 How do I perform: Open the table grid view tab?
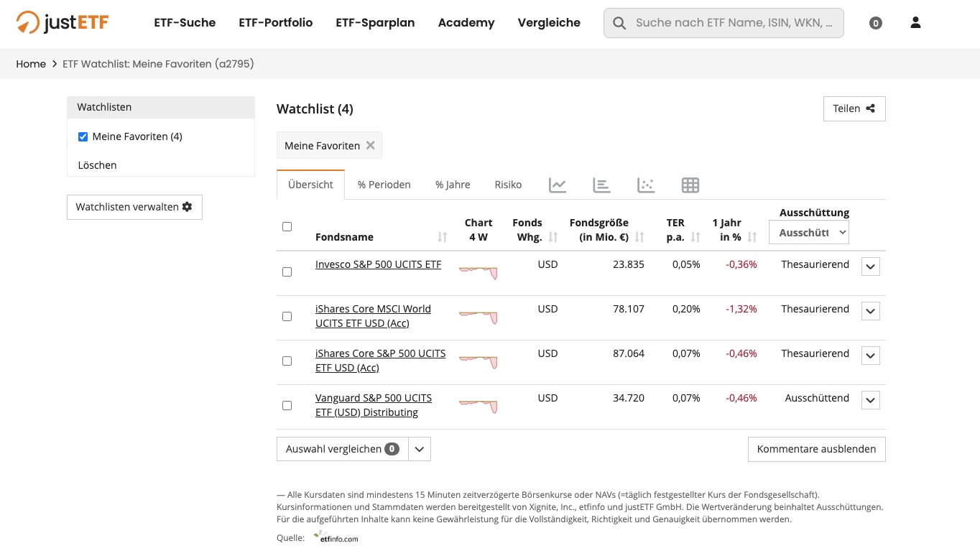pos(690,185)
